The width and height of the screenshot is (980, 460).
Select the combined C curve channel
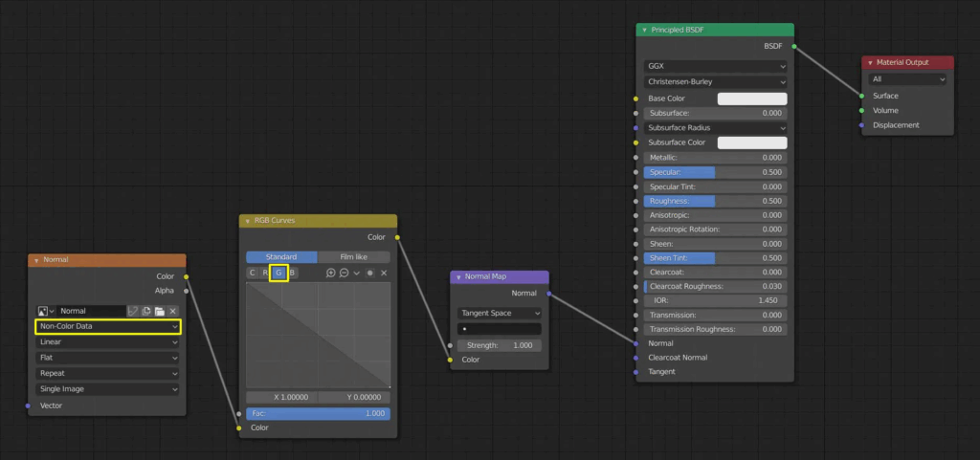point(252,273)
